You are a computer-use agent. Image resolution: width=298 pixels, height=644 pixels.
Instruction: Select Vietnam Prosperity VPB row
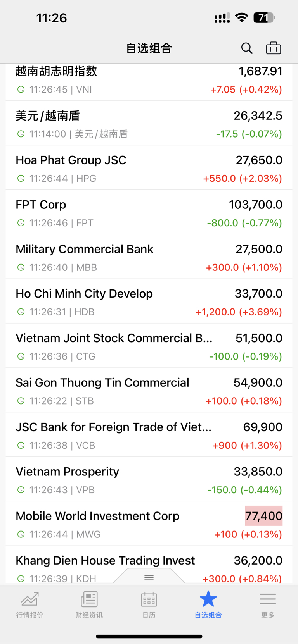[x=149, y=479]
